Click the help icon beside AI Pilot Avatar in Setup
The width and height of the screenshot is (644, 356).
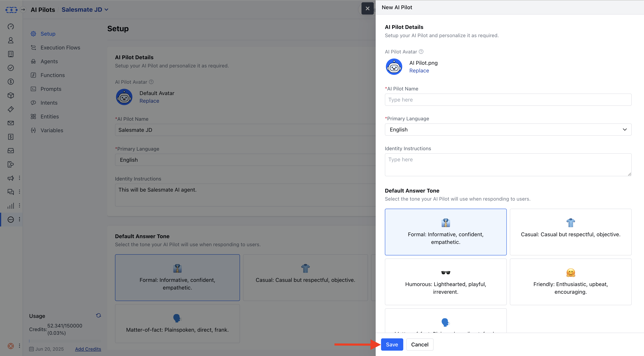pos(151,82)
